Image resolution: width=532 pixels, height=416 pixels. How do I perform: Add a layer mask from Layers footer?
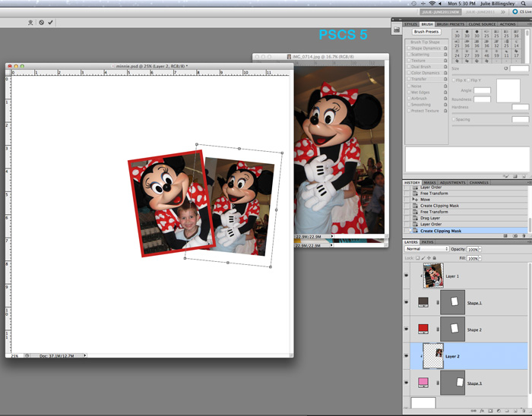[x=490, y=411]
